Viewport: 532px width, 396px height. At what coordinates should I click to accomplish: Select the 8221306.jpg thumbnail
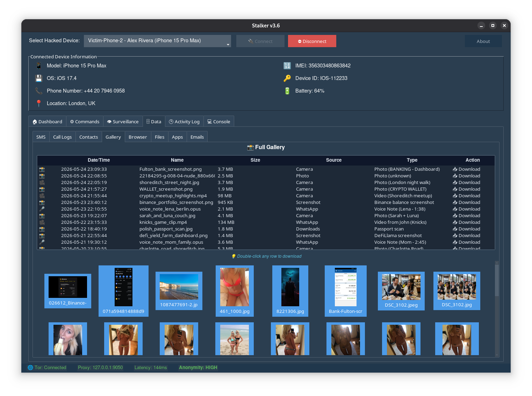290,291
